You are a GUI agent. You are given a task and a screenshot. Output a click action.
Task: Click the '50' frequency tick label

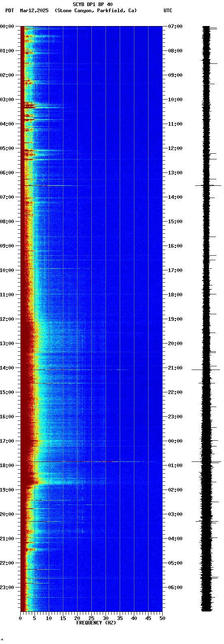coord(162,618)
